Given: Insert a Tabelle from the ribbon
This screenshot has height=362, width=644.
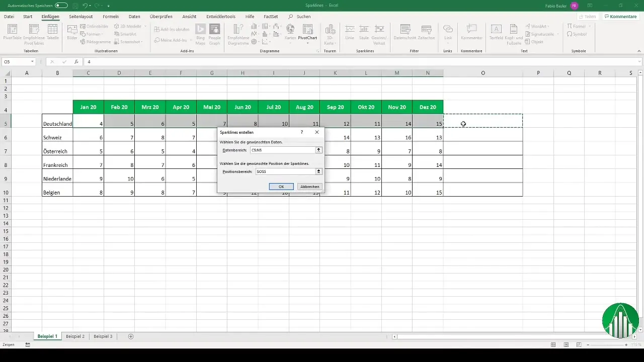Looking at the screenshot, I should 53,33.
